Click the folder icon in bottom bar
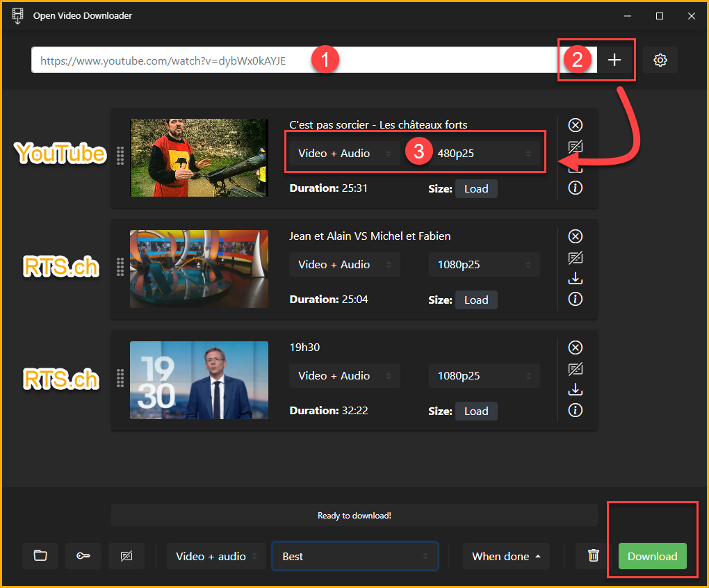This screenshot has width=709, height=588. click(40, 556)
